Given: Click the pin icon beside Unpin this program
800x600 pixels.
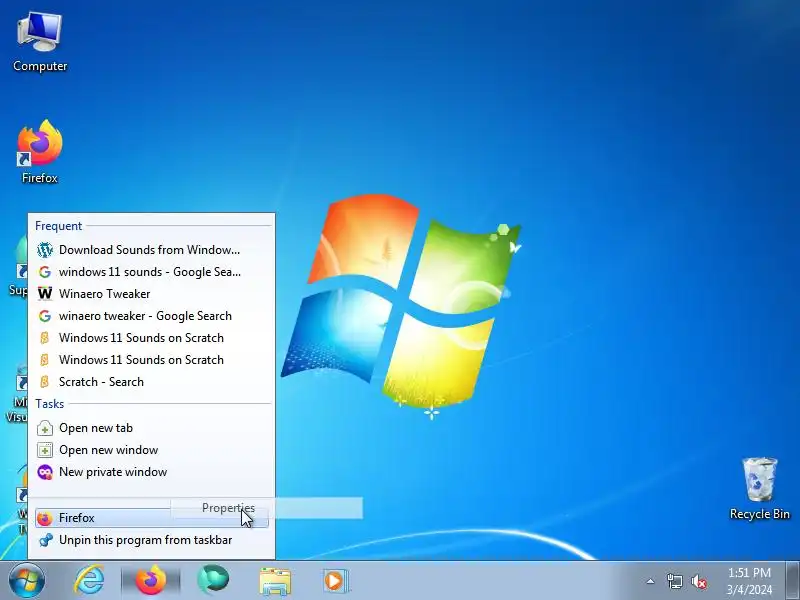Looking at the screenshot, I should coord(45,540).
